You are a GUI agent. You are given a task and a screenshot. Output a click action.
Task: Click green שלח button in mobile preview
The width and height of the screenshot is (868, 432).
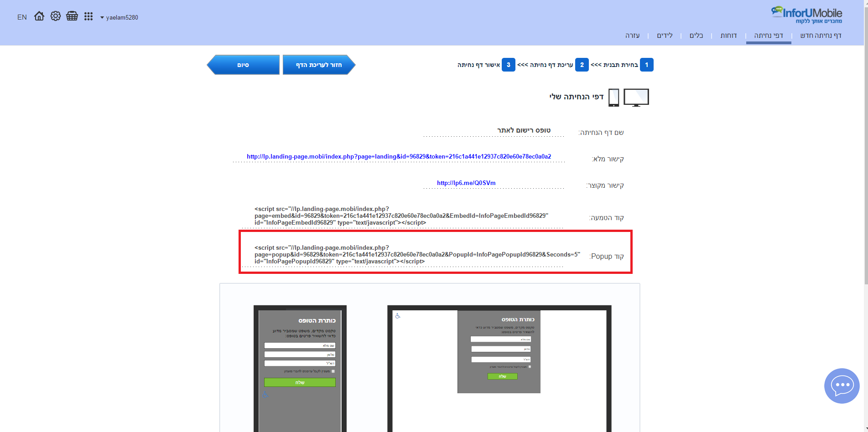point(300,382)
